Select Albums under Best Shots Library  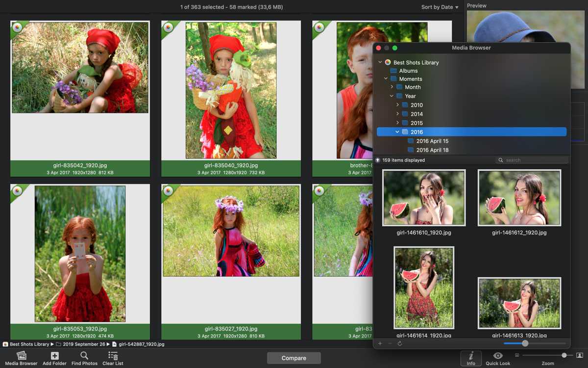click(x=409, y=70)
